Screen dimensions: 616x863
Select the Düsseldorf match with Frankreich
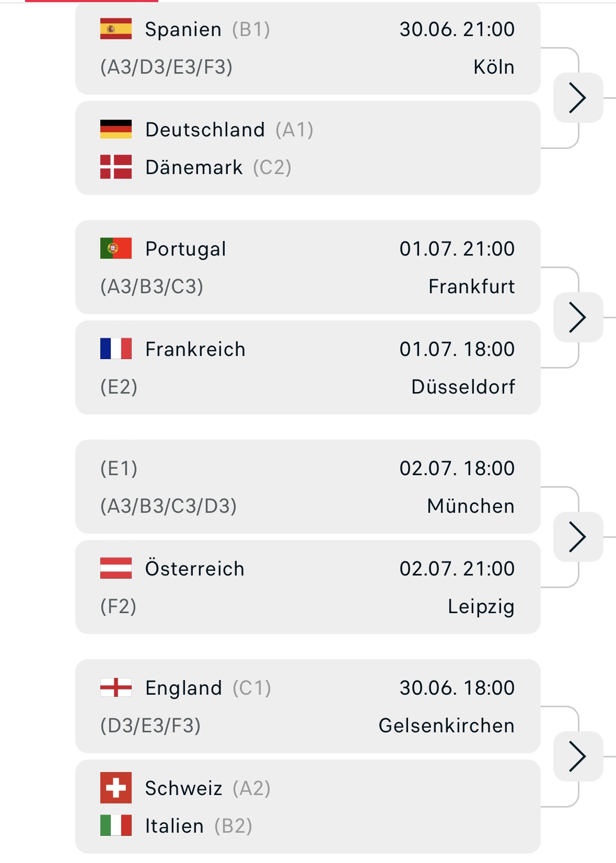(x=308, y=367)
